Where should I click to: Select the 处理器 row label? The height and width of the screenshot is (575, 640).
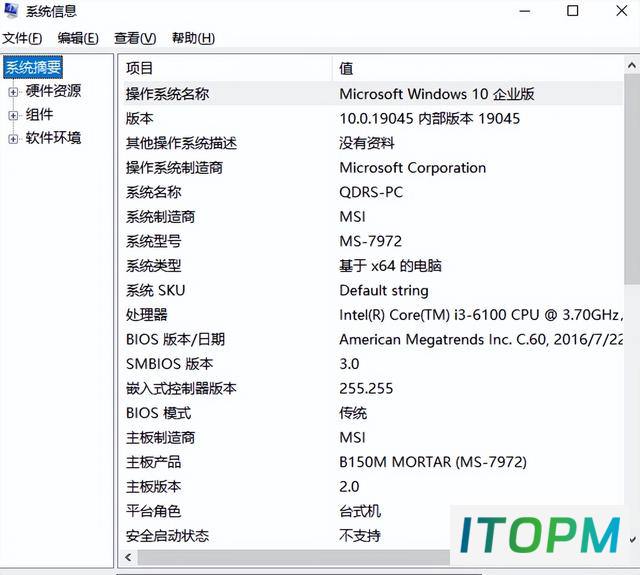[x=147, y=315]
